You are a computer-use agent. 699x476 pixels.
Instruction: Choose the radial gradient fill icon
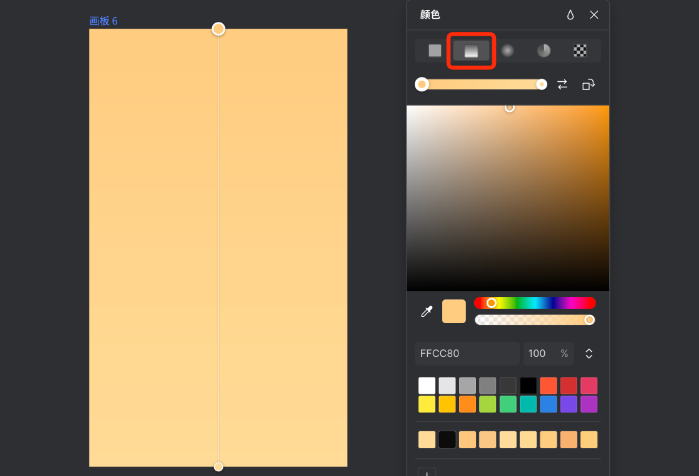508,51
